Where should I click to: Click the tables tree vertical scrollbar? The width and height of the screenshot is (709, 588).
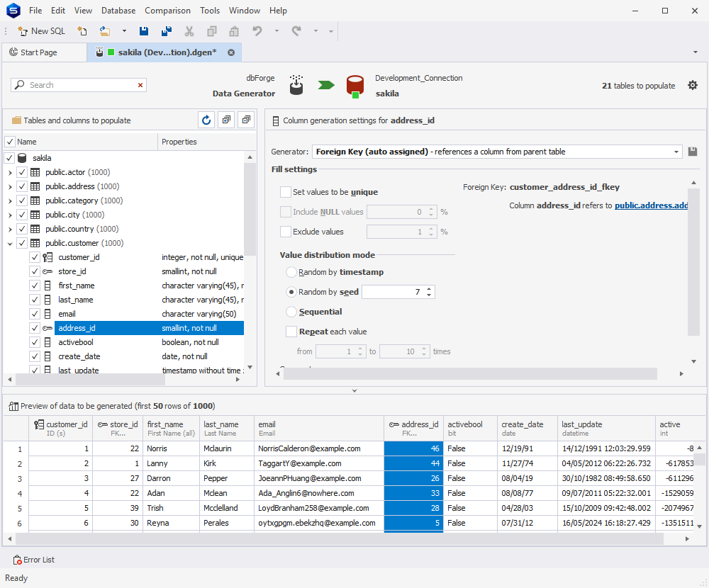250,208
